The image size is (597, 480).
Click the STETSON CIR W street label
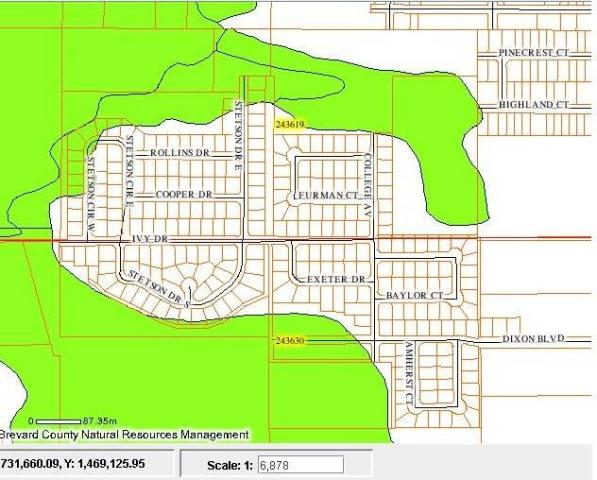(91, 195)
